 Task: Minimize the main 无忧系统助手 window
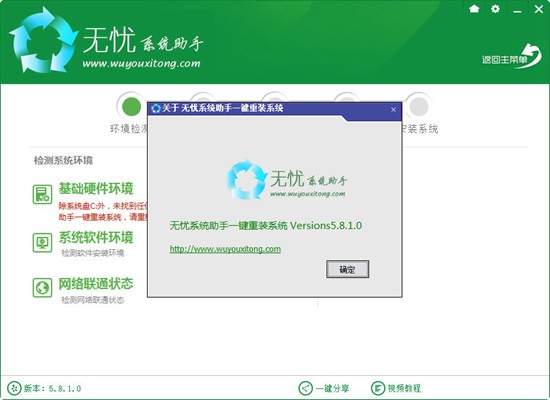[517, 11]
